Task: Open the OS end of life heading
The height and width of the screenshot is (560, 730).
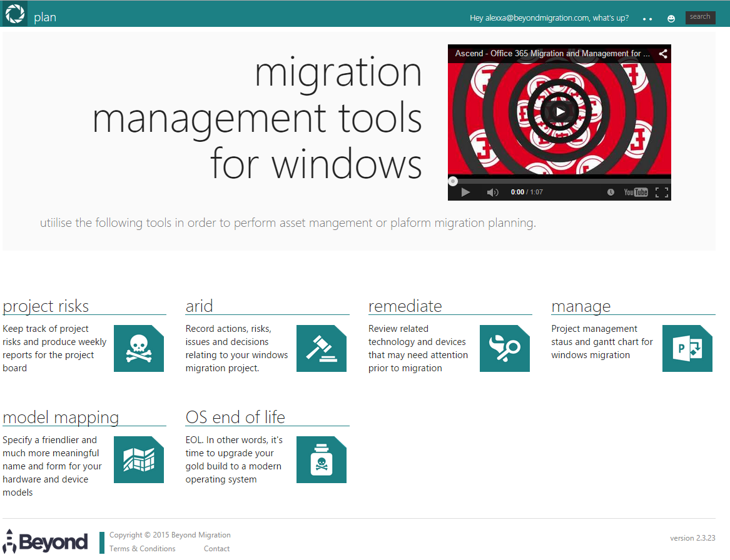Action: pyautogui.click(x=235, y=417)
